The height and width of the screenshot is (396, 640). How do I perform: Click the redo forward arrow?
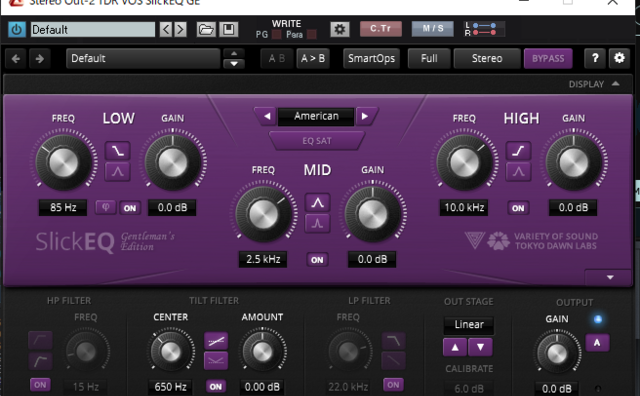[x=40, y=59]
